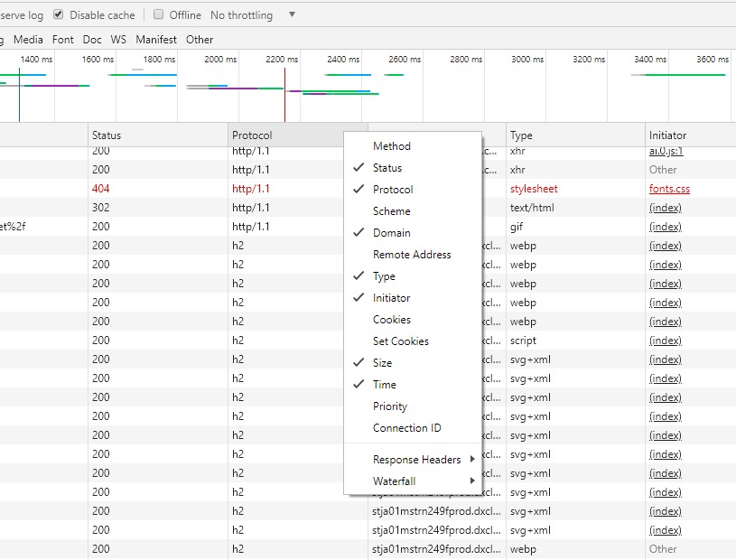Uncheck the Size column option
The height and width of the screenshot is (560, 736).
(x=383, y=363)
